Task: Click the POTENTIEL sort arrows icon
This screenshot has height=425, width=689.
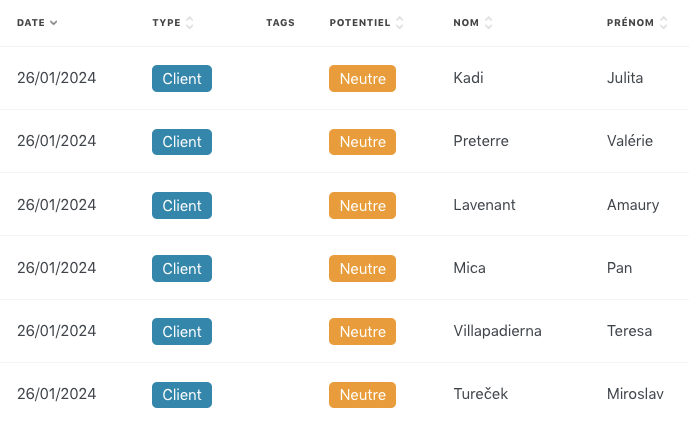Action: (x=399, y=22)
